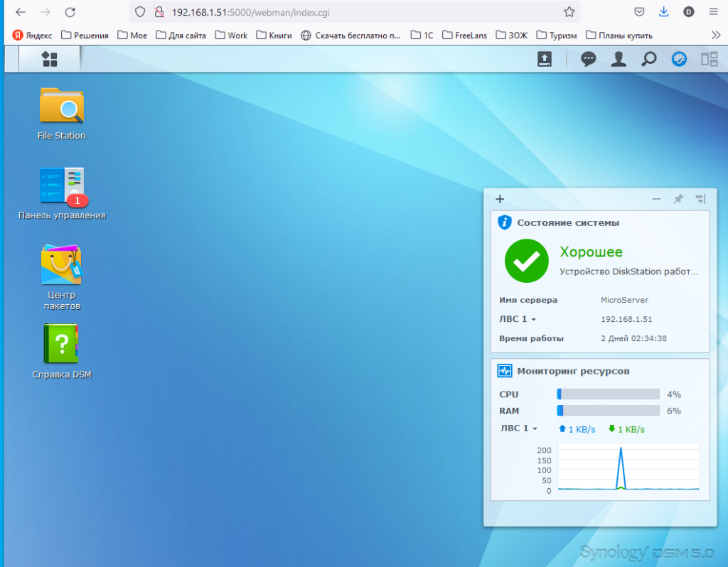Click the Хорошее status text

point(591,252)
